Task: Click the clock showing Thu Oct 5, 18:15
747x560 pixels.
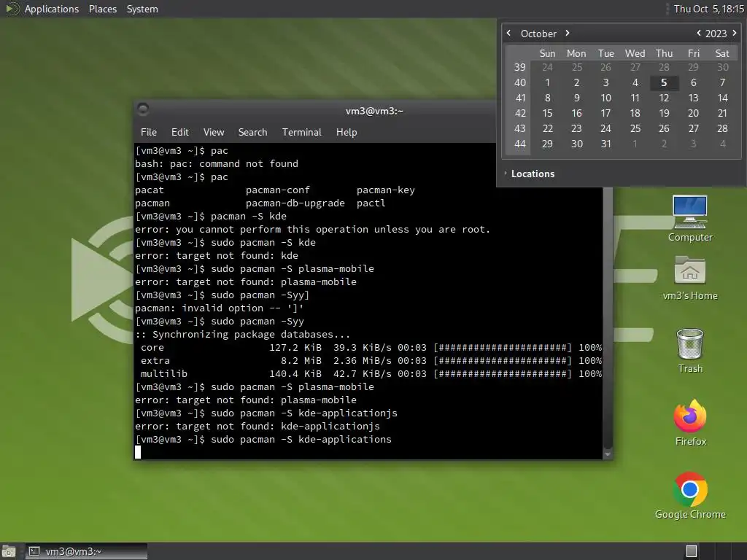Action: click(x=708, y=9)
